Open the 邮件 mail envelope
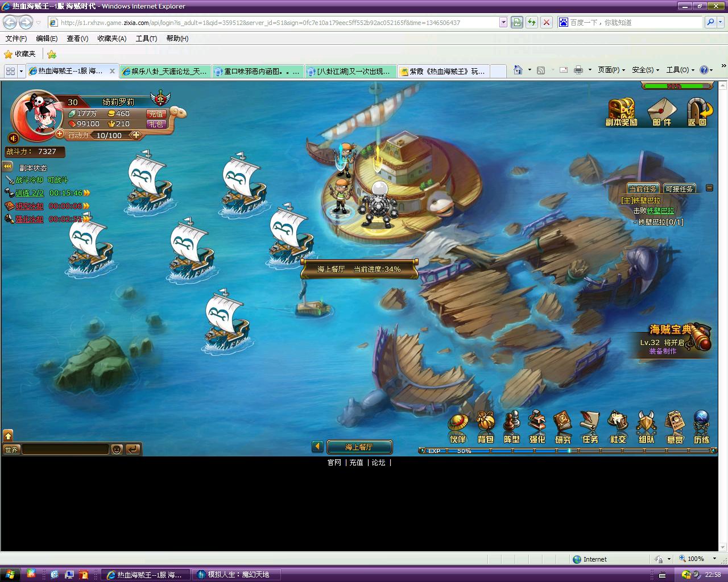The height and width of the screenshot is (582, 728). click(661, 112)
